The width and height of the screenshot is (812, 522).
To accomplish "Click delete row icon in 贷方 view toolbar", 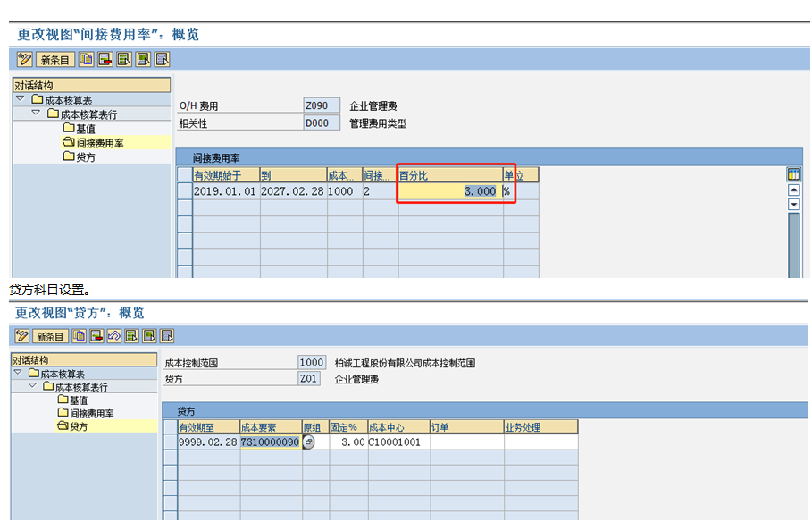I will pos(96,336).
